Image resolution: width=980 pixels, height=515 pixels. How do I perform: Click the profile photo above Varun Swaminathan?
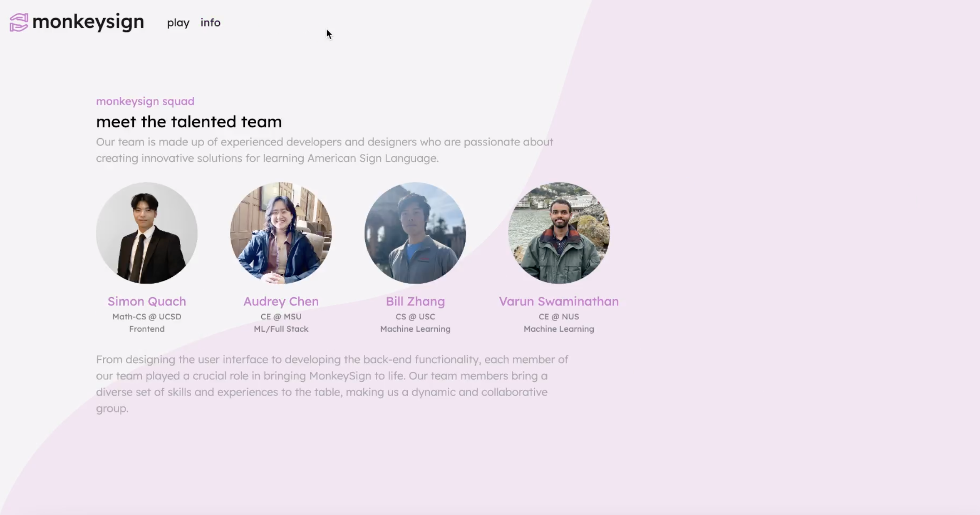559,233
